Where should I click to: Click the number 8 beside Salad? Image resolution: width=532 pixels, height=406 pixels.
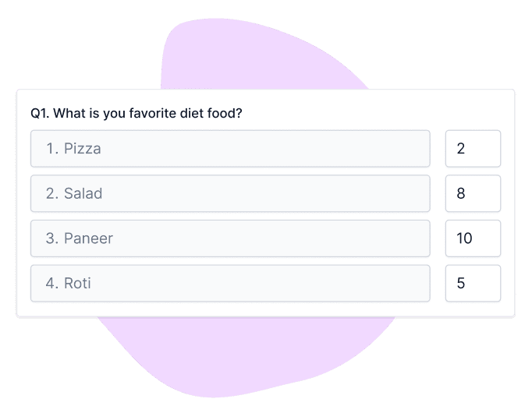coord(461,193)
